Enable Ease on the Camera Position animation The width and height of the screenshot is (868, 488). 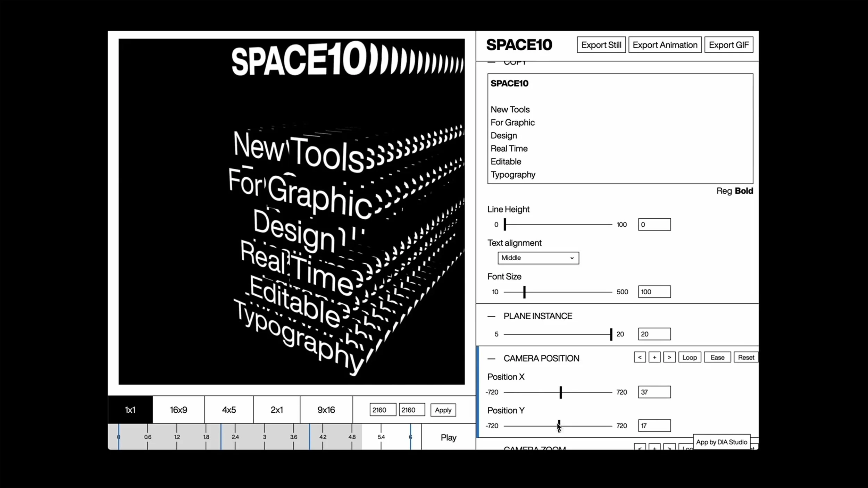click(x=717, y=357)
